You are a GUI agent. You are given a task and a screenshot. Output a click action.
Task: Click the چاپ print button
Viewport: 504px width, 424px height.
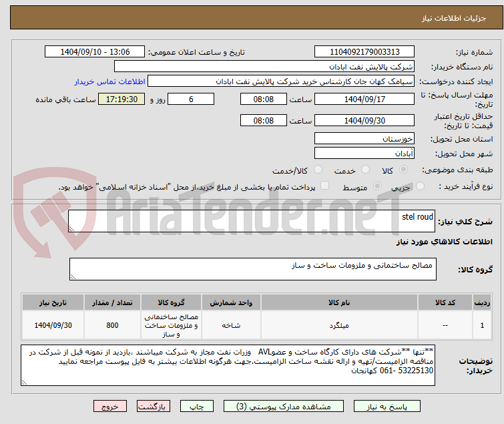pyautogui.click(x=197, y=407)
